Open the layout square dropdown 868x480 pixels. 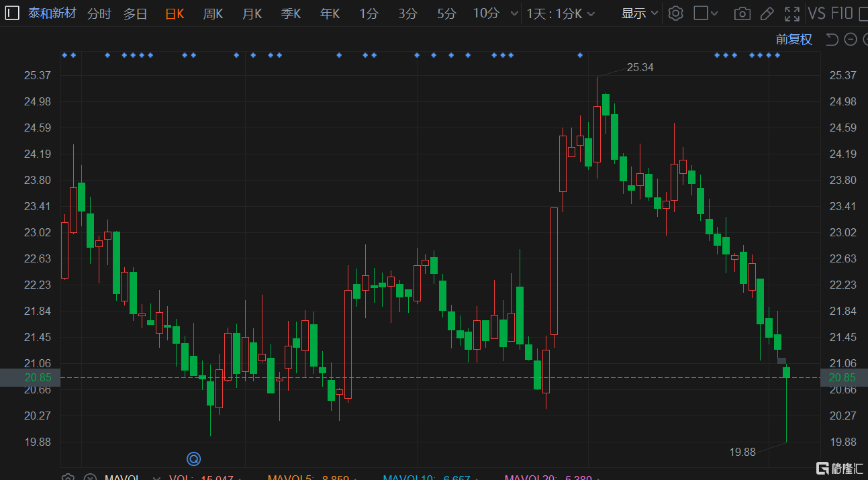tap(706, 13)
